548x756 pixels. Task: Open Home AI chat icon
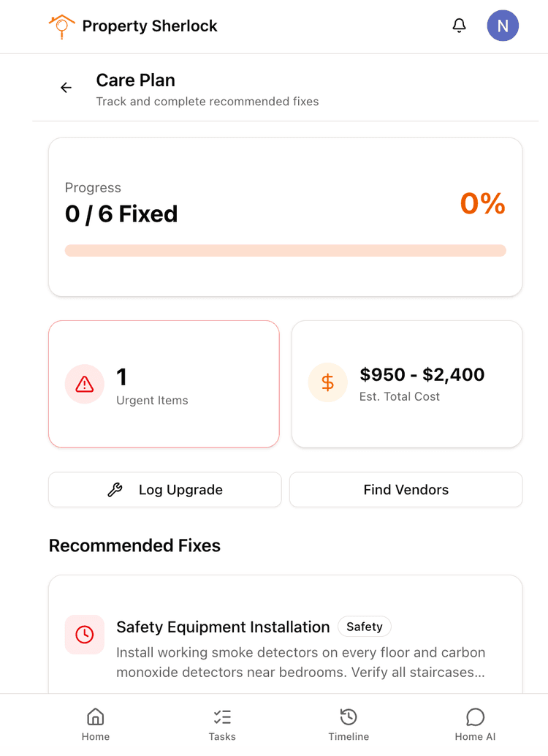point(475,717)
